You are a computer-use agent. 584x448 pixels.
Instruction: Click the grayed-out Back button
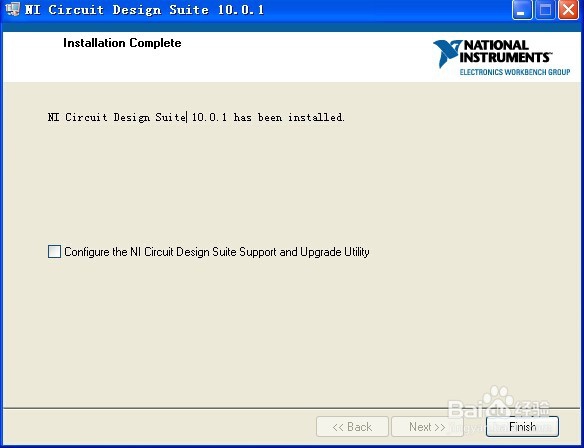coord(352,426)
